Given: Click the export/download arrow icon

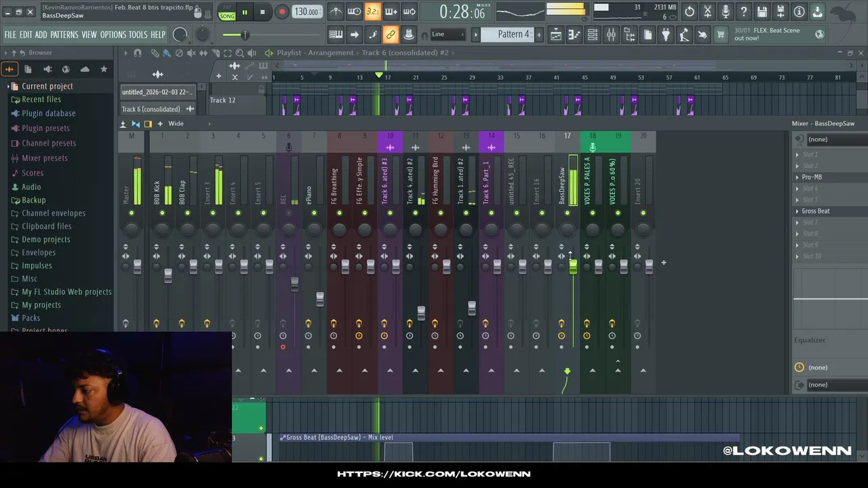Looking at the screenshot, I should 817,12.
